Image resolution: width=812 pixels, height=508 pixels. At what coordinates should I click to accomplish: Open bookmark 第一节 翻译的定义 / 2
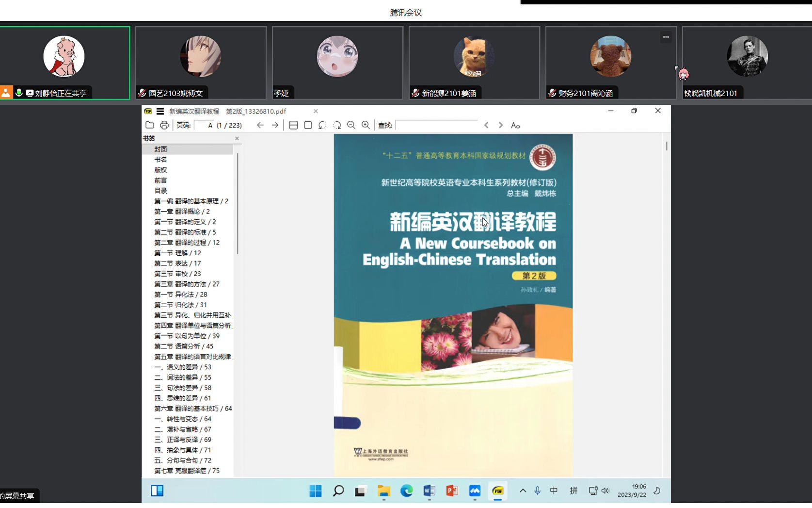coord(185,222)
